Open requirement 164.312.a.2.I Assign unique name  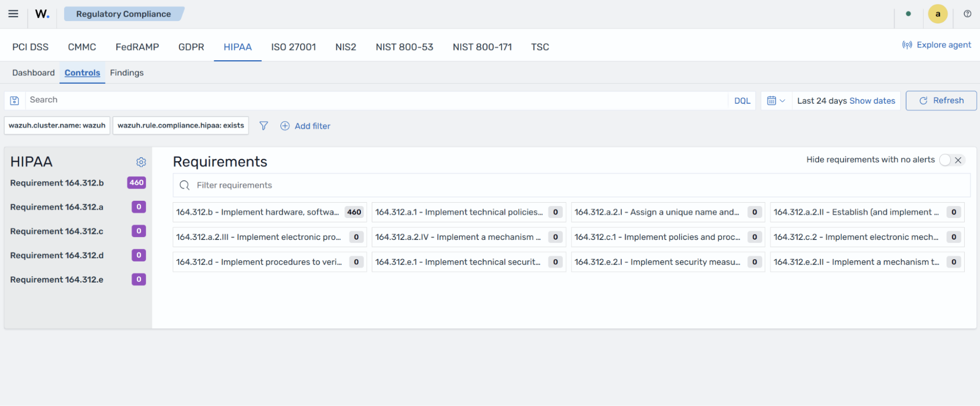pos(668,212)
